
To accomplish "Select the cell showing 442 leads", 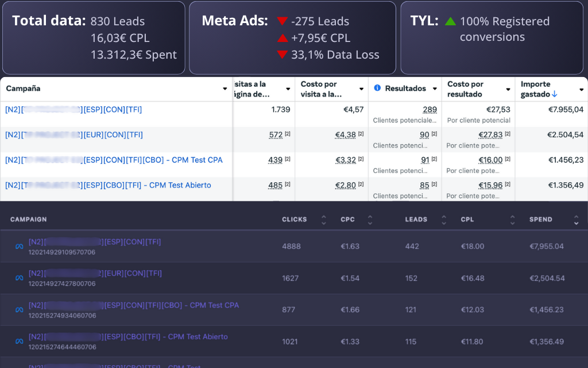I will (412, 247).
